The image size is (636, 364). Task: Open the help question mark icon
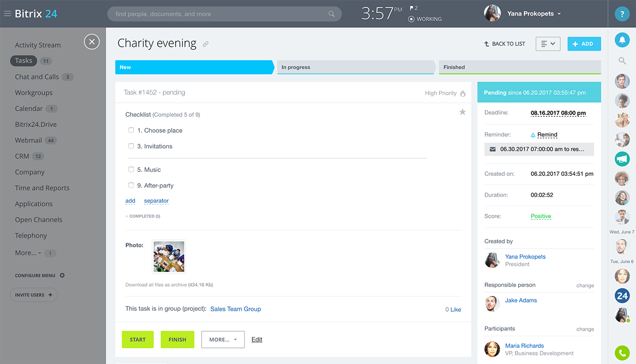[622, 14]
